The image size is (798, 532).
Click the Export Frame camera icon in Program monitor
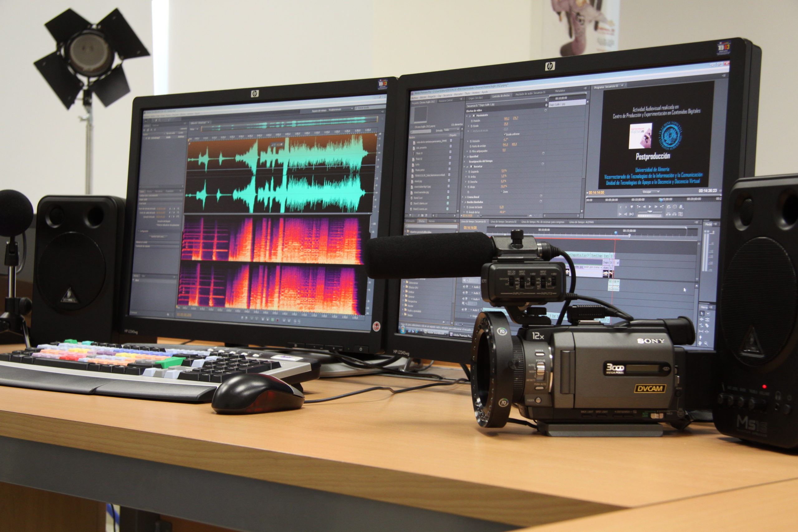click(x=680, y=207)
